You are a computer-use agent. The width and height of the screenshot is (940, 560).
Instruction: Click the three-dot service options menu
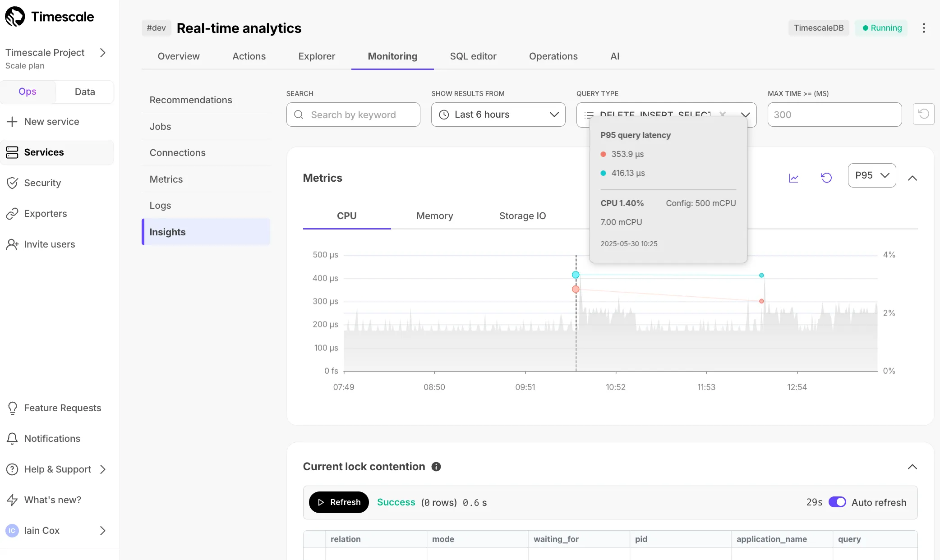coord(924,28)
